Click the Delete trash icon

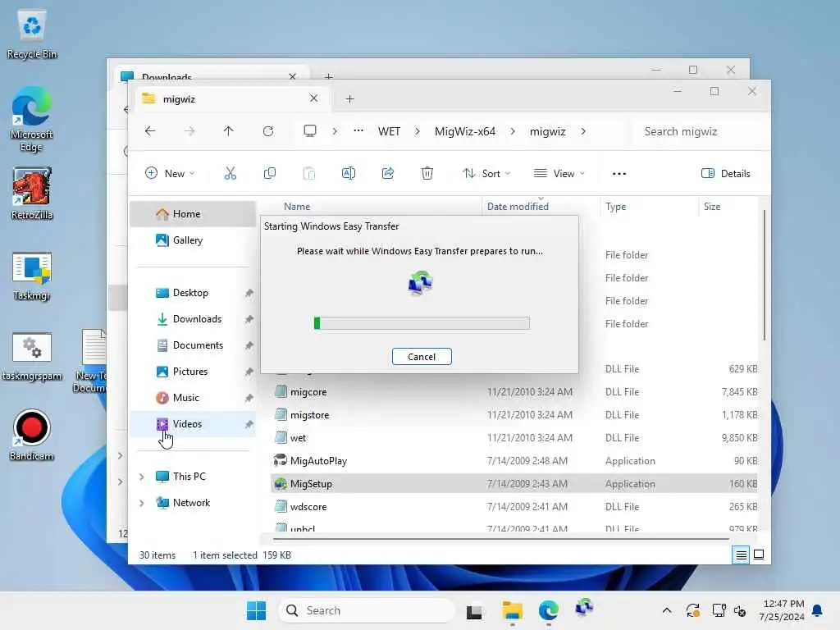(427, 173)
